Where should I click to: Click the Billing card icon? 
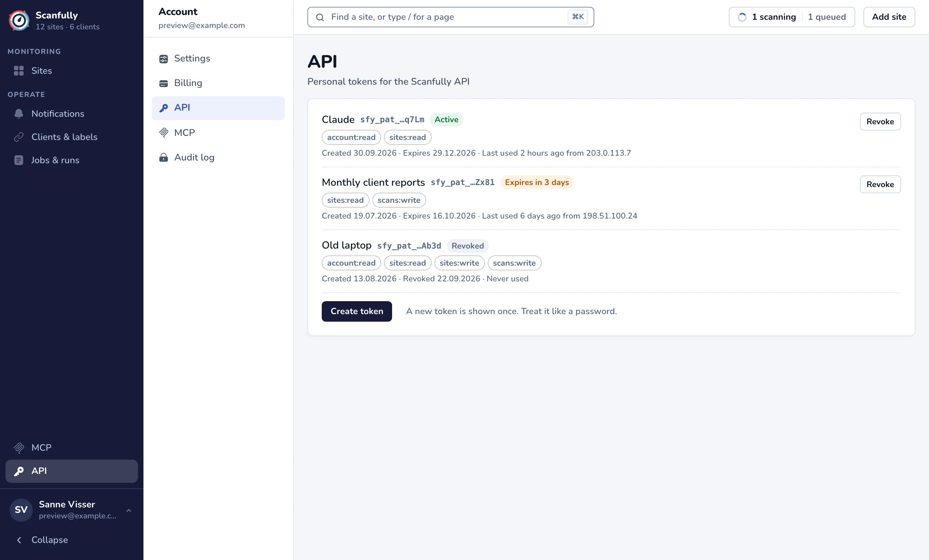[x=163, y=83]
